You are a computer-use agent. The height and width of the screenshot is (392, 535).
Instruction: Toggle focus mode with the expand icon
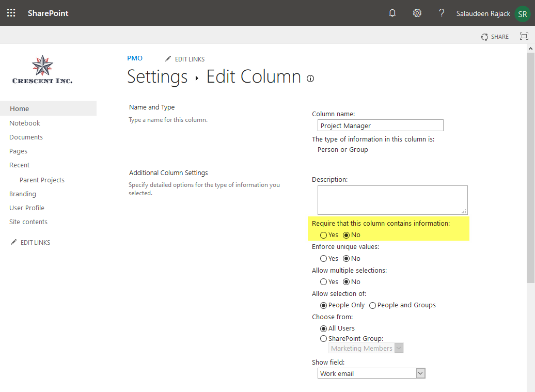coord(524,37)
